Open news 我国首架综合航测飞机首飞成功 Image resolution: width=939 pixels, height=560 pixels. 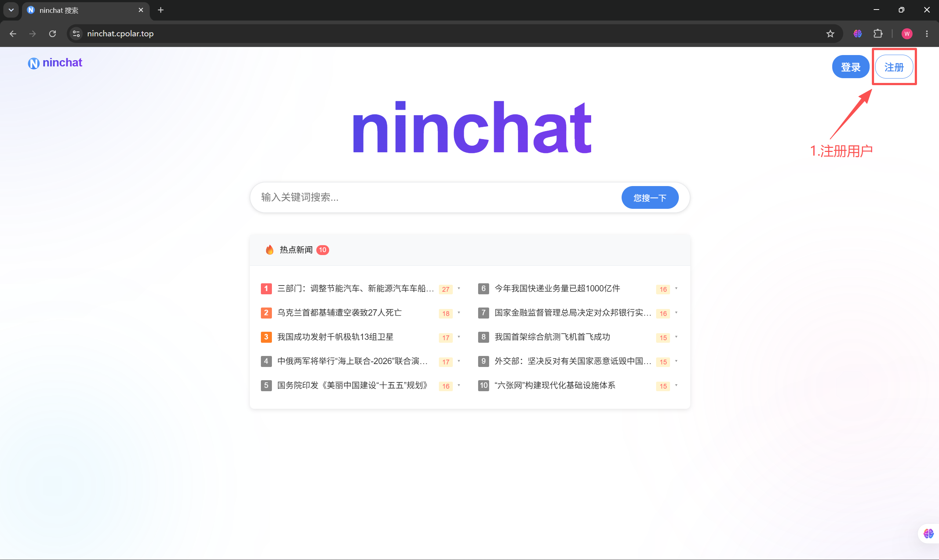point(552,337)
